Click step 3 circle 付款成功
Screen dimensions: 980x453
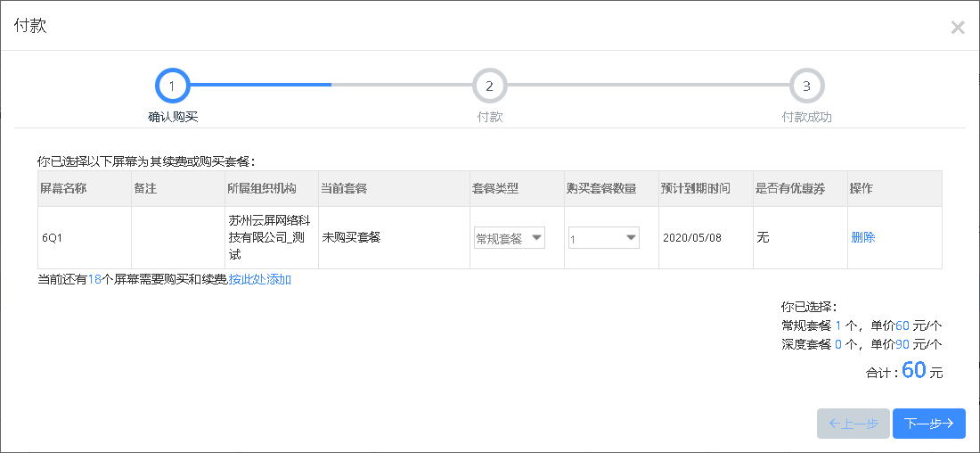click(x=807, y=86)
